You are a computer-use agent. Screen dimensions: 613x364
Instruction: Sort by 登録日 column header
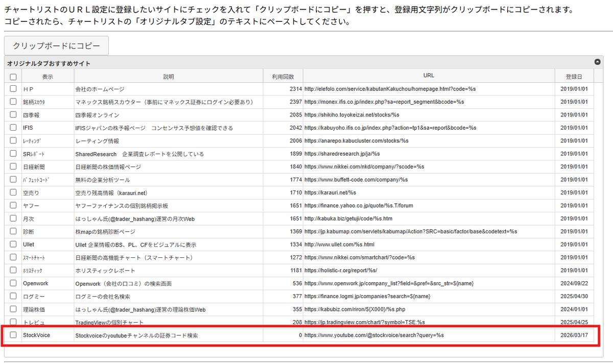click(x=574, y=77)
